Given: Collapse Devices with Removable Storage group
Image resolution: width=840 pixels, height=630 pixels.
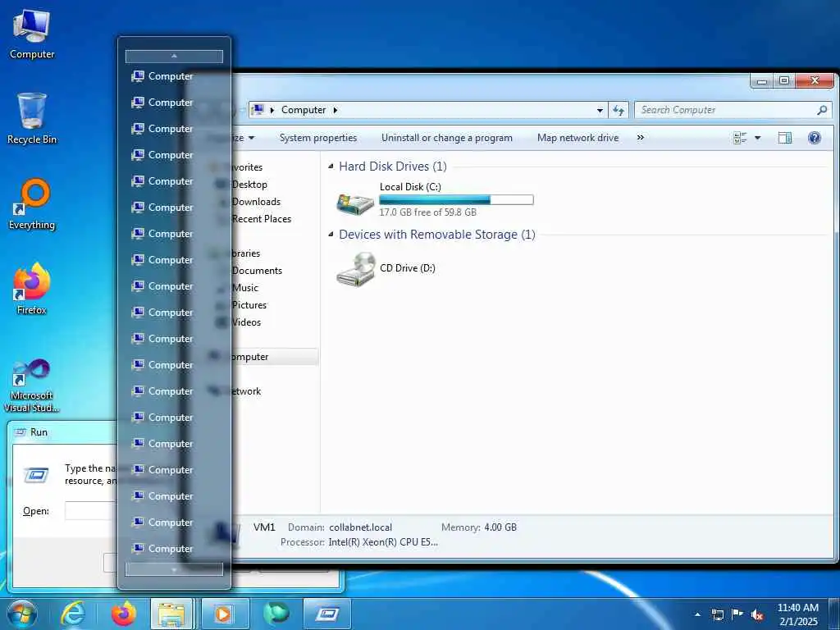Looking at the screenshot, I should click(331, 234).
